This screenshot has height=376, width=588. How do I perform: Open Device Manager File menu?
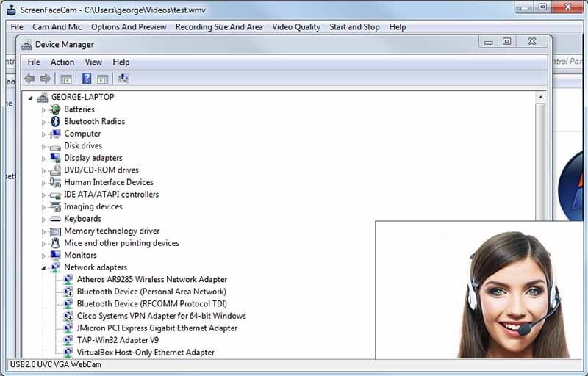coord(34,62)
